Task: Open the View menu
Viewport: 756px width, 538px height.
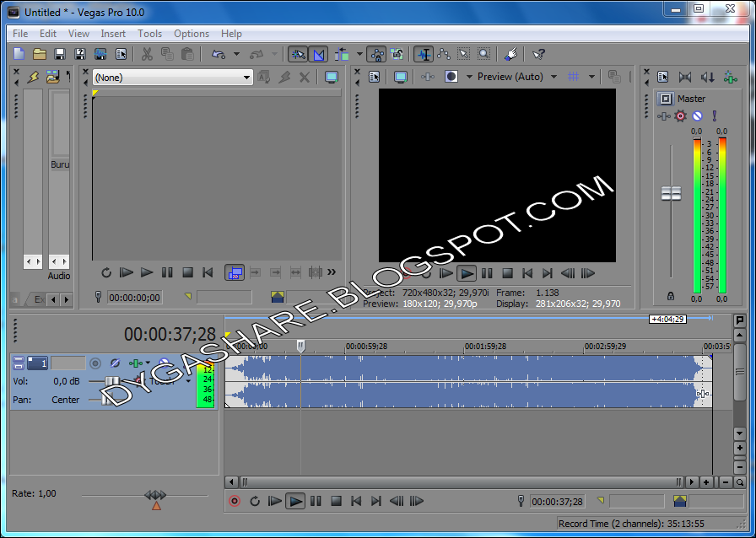Action: click(x=78, y=34)
